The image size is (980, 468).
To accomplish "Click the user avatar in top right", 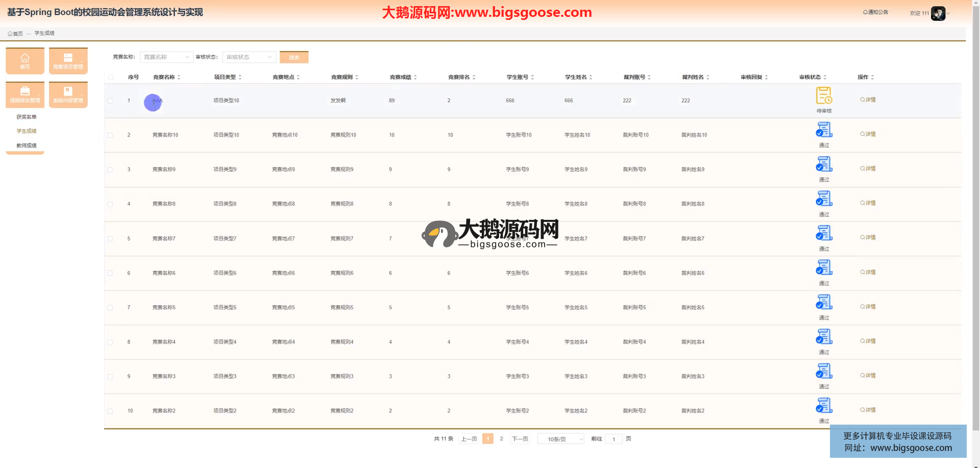I will pyautogui.click(x=938, y=13).
